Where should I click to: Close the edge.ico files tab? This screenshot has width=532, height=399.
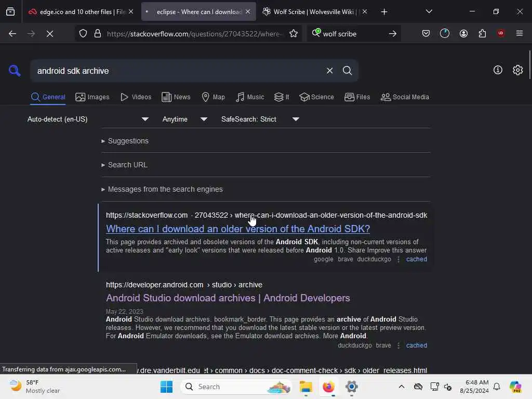(x=131, y=11)
